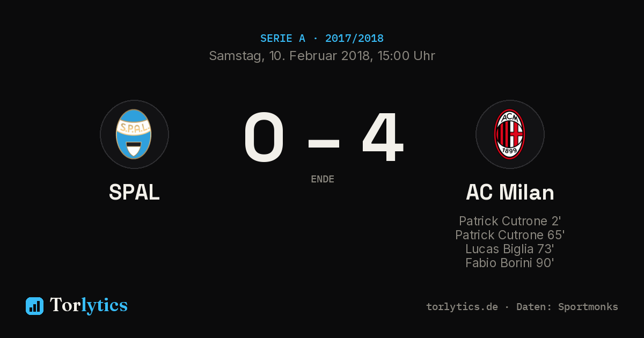Image resolution: width=644 pixels, height=338 pixels.
Task: Click AC Milan's score of 4
Action: coord(382,137)
